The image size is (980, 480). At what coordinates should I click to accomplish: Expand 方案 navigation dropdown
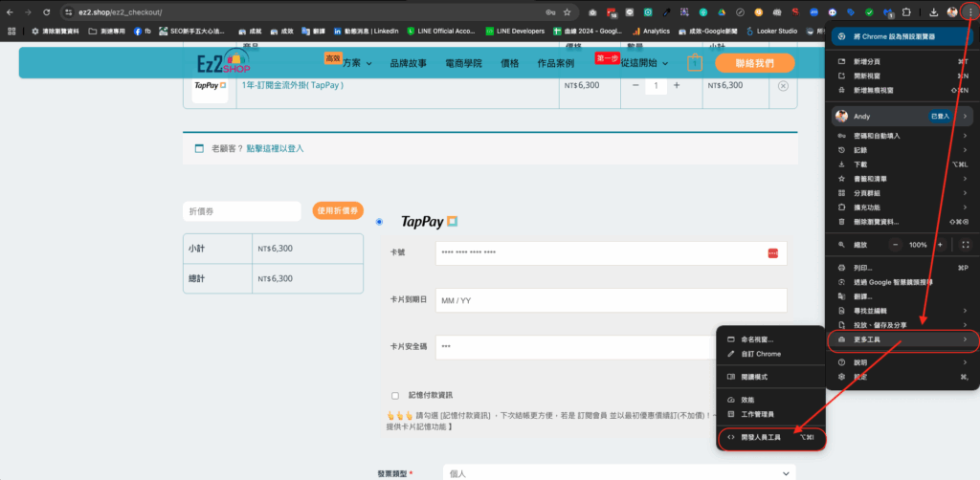(x=357, y=63)
